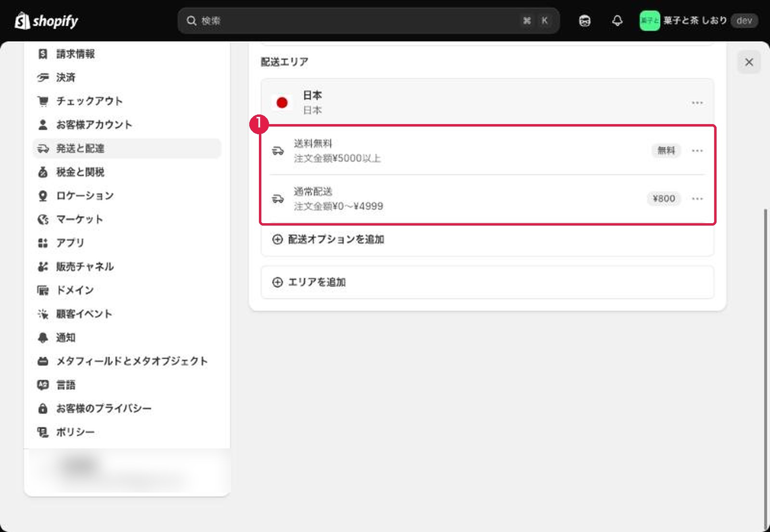Select the 通常配送 shipping rate row
Image resolution: width=770 pixels, height=532 pixels.
click(487, 199)
